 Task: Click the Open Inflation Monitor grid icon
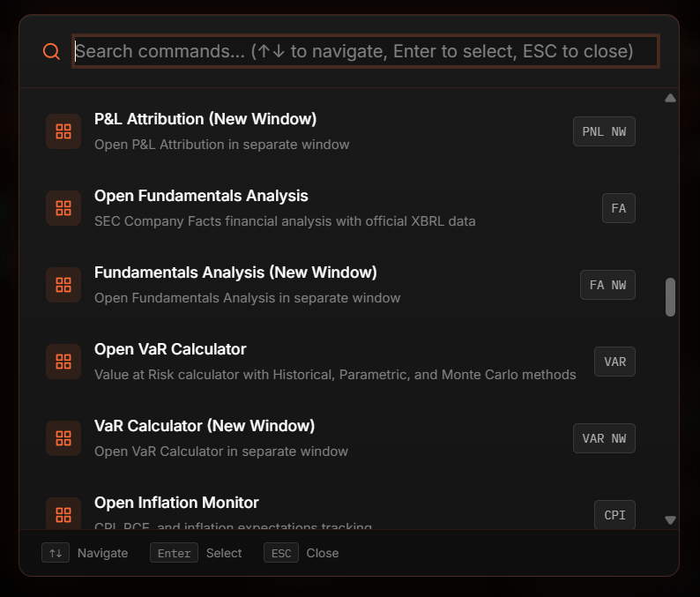[63, 515]
